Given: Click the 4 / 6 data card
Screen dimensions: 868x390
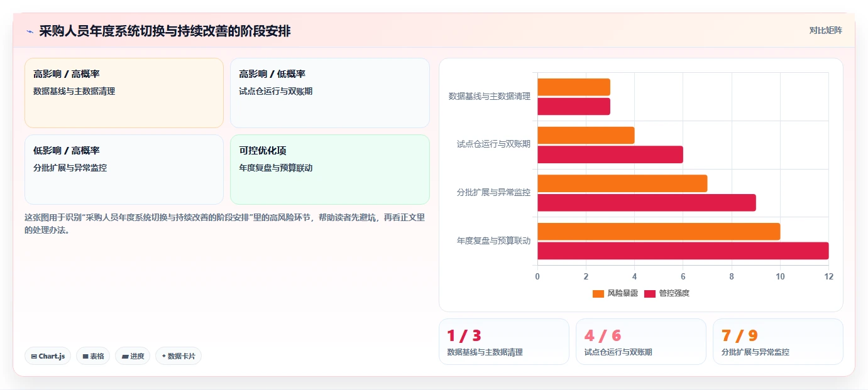Looking at the screenshot, I should [x=641, y=342].
